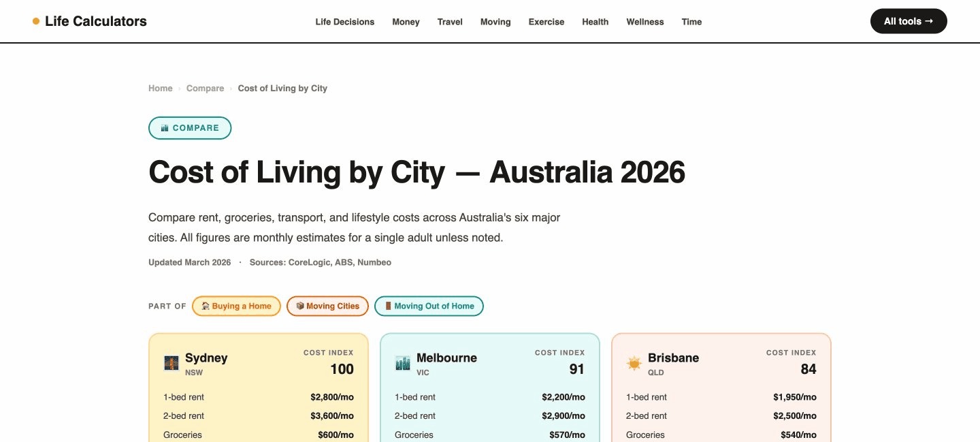Open the Time navigation item
Image resolution: width=980 pixels, height=442 pixels.
click(x=691, y=21)
